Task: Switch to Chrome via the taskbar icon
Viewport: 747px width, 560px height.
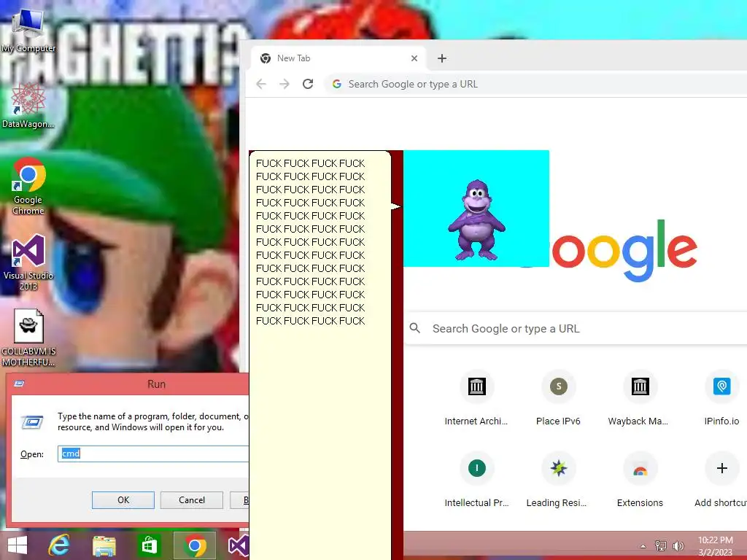Action: [194, 545]
